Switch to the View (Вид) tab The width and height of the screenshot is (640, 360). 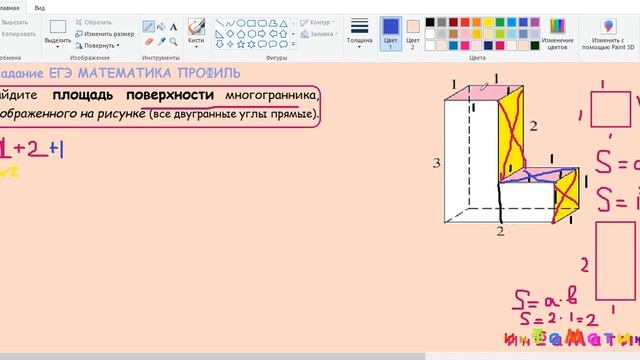click(40, 8)
